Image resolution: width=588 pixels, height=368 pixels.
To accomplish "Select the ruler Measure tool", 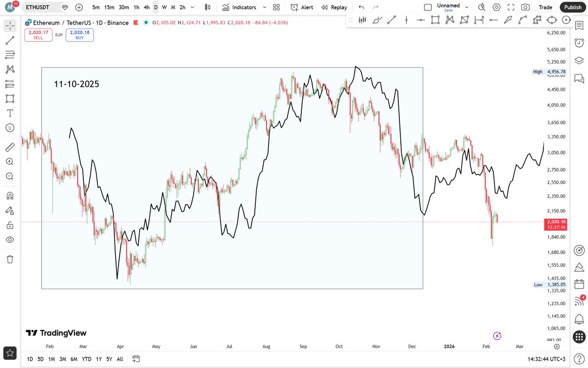I will tap(10, 147).
